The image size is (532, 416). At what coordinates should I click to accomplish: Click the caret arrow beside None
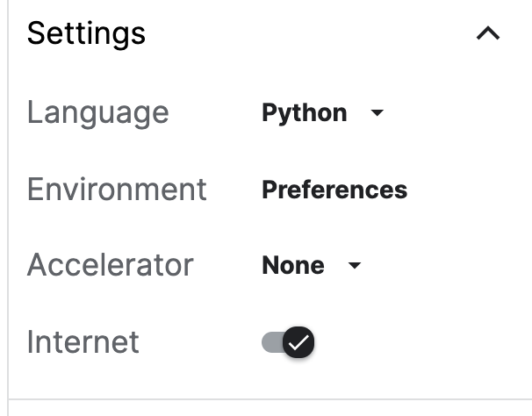pos(355,266)
